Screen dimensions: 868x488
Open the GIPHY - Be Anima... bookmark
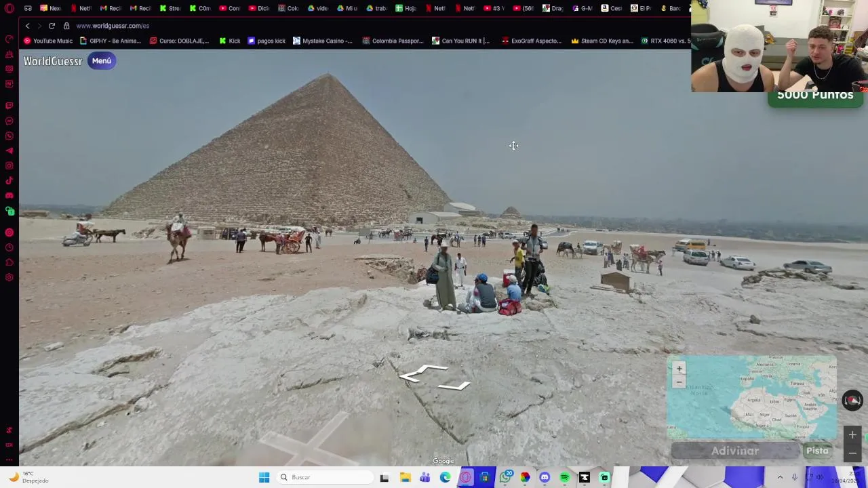pyautogui.click(x=111, y=41)
